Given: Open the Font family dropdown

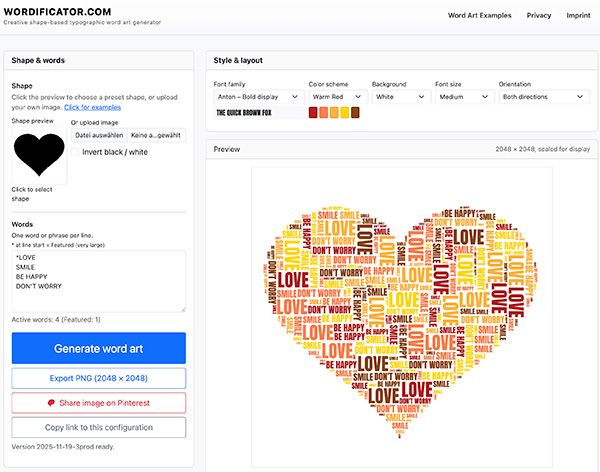Looking at the screenshot, I should click(259, 97).
